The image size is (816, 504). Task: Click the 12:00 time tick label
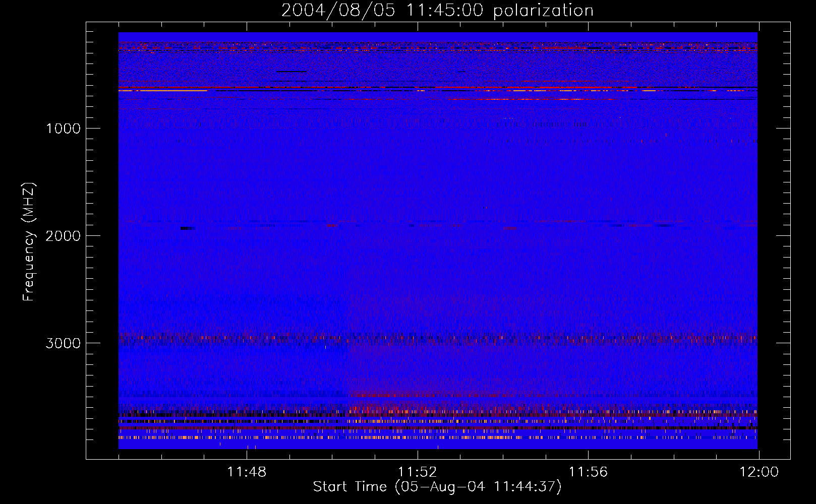(759, 472)
